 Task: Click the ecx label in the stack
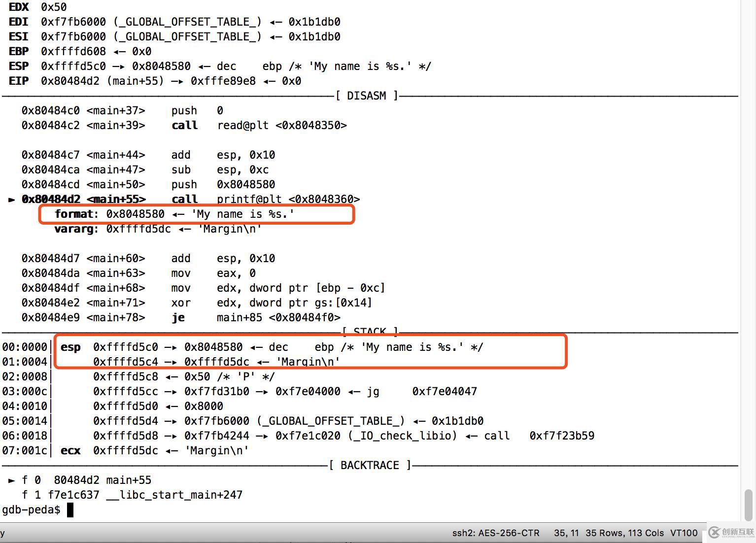tap(70, 450)
